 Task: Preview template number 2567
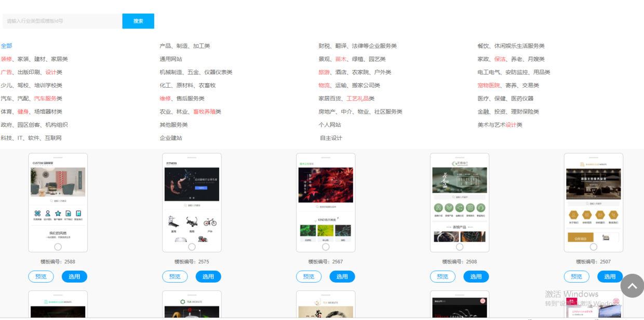[309, 276]
